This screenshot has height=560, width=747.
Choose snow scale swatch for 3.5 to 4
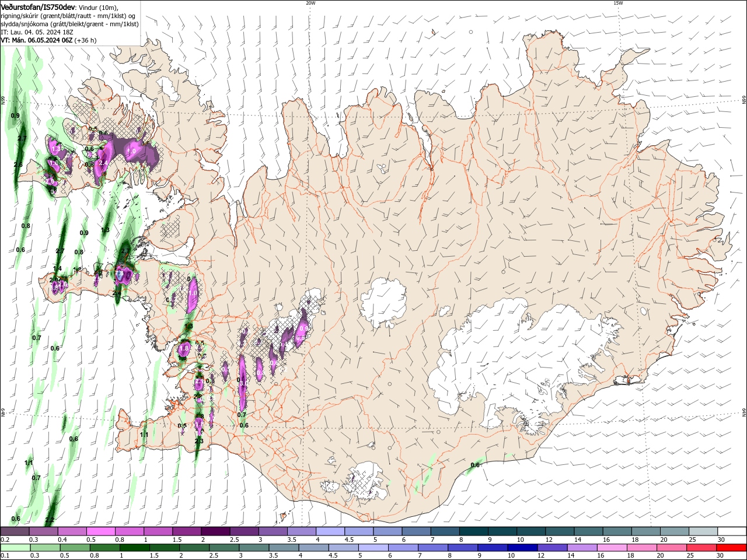coord(301,531)
